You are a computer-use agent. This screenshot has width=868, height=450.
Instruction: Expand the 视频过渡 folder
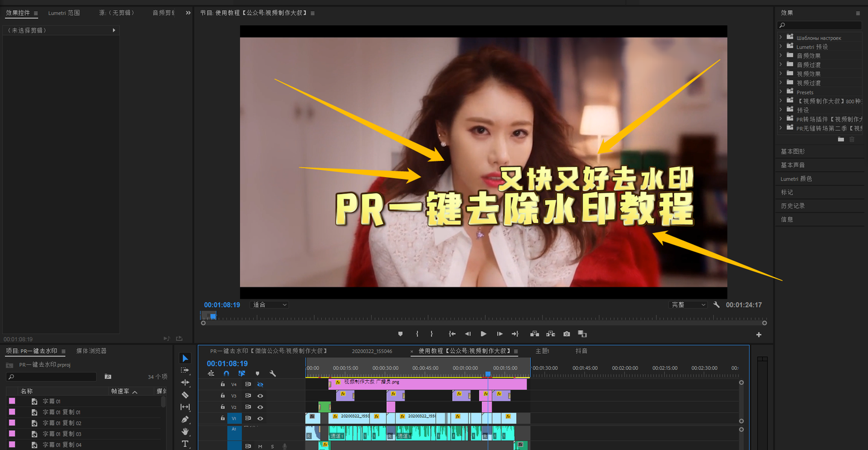781,83
